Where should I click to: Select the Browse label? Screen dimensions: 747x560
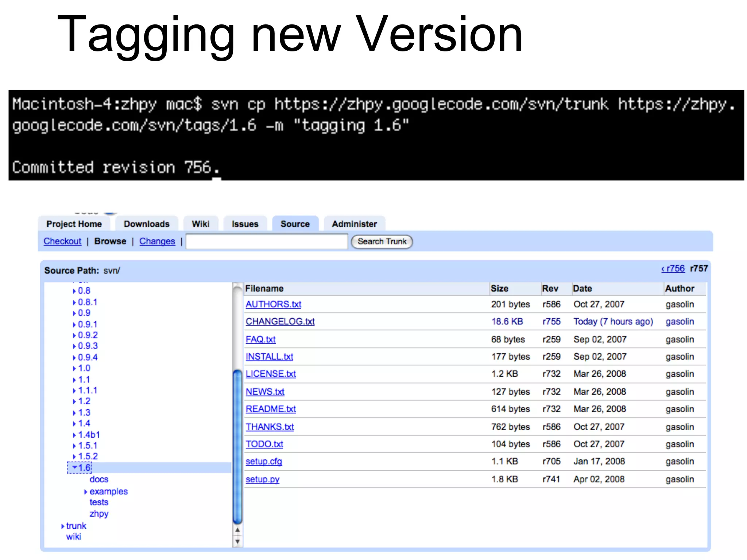click(110, 241)
